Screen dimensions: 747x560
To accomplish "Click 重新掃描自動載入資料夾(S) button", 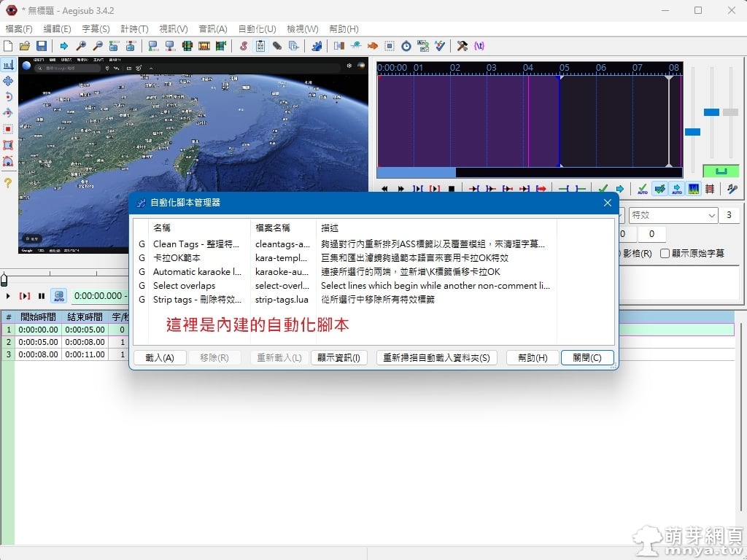I will 437,358.
